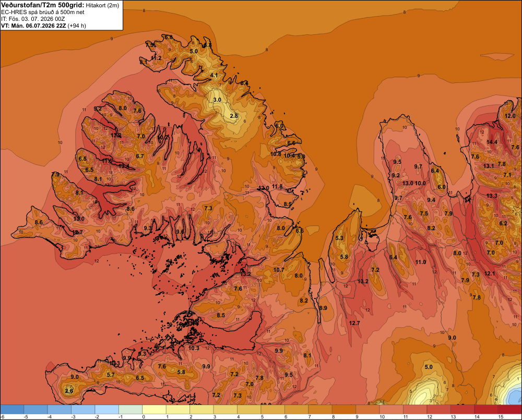Image resolution: width=522 pixels, height=420 pixels.
Task: Click the '(+94 h)' forecast offset
Action: coord(77,26)
